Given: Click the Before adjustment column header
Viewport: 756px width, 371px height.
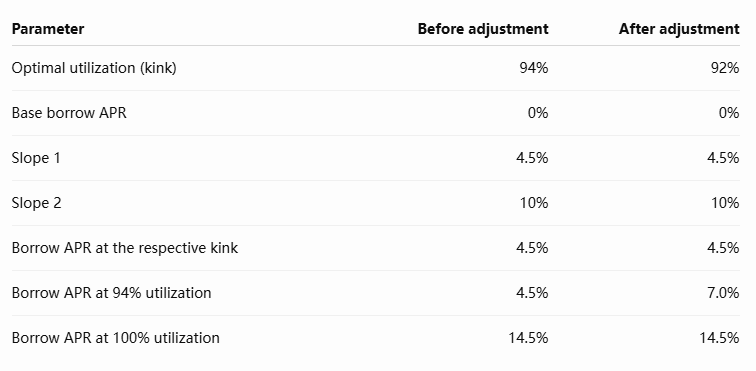Looking at the screenshot, I should (x=483, y=29).
